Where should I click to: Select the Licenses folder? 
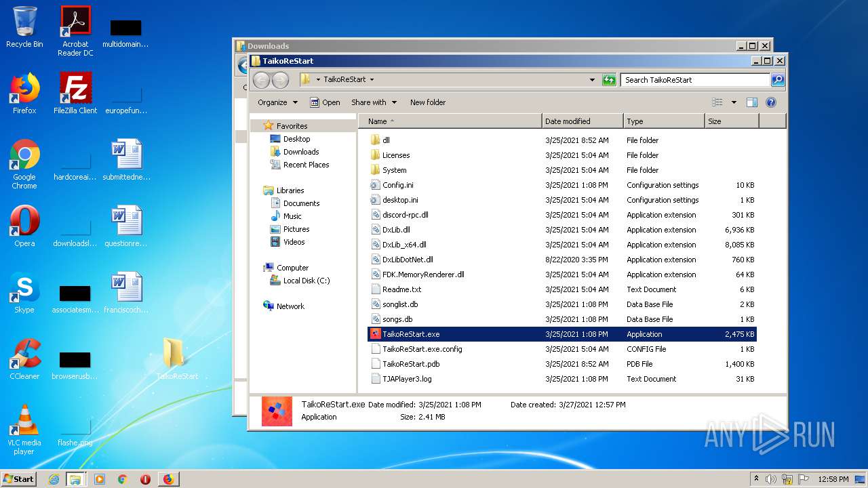[x=562, y=155]
